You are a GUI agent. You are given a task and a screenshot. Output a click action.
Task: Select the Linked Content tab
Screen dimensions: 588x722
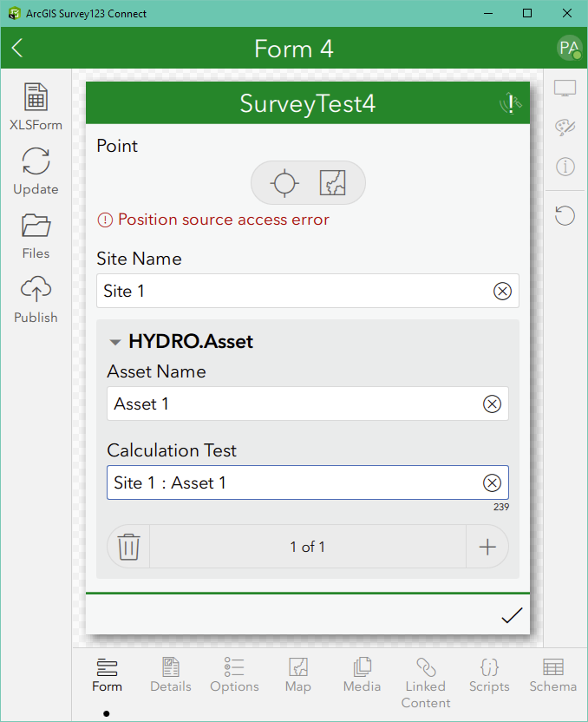coord(425,682)
